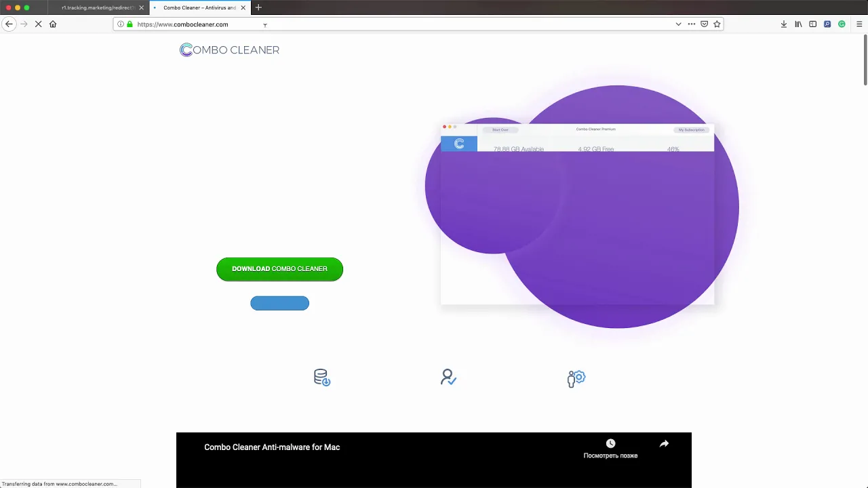
Task: Open the browser home page
Action: pyautogui.click(x=53, y=24)
